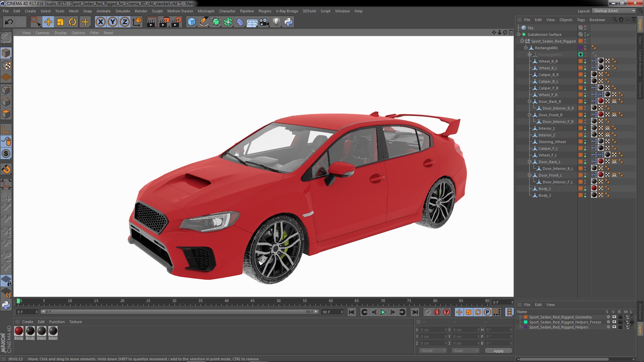Jump to the end of animation
Image resolution: width=644 pixels, height=362 pixels.
tap(415, 312)
